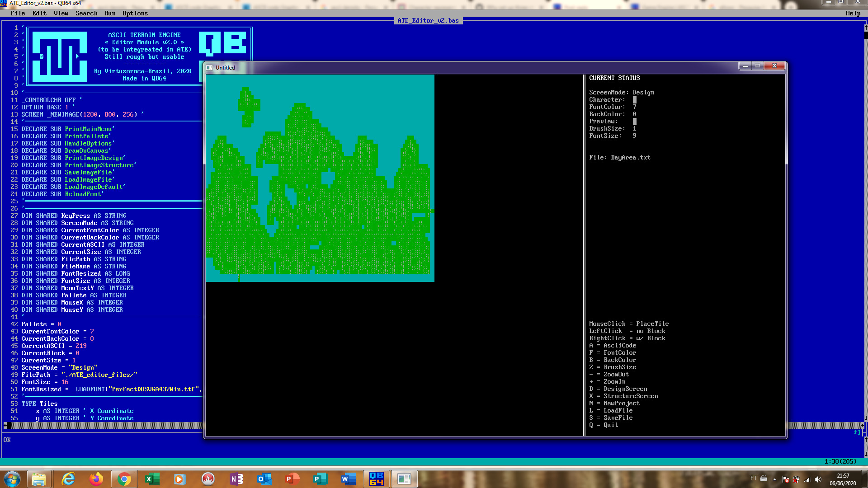Open Outlook from taskbar
This screenshot has height=488, width=868.
pos(264,479)
